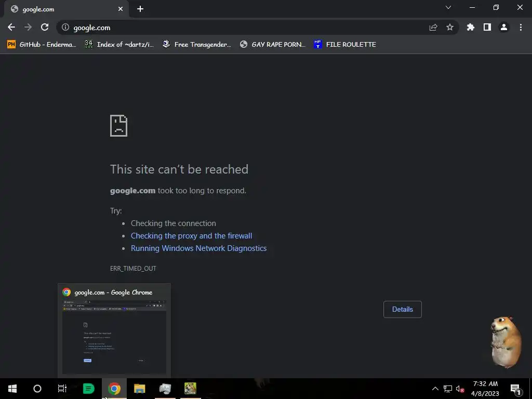
Task: Click the Details button
Action: pos(403,310)
